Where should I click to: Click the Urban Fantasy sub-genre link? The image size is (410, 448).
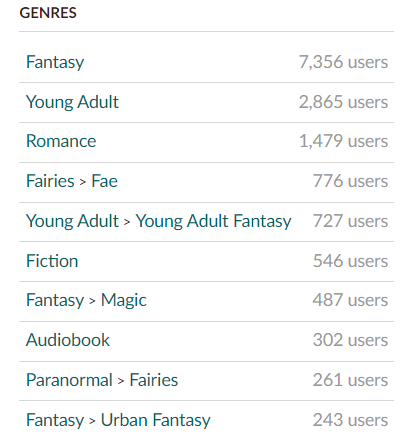[156, 420]
